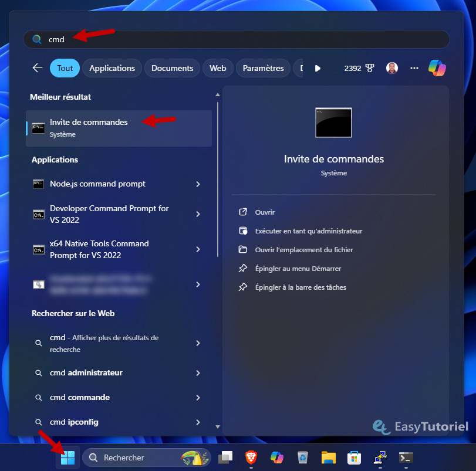This screenshot has height=471, width=476.
Task: Open the three-dots more options menu
Action: tap(414, 68)
